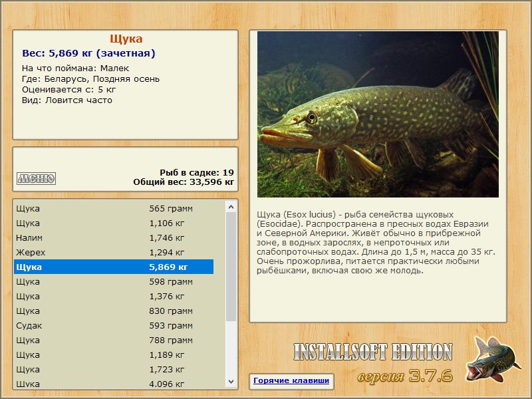Viewport: 532px width, 399px height.
Task: Select the Щука 1,106 кг row
Action: (x=114, y=223)
